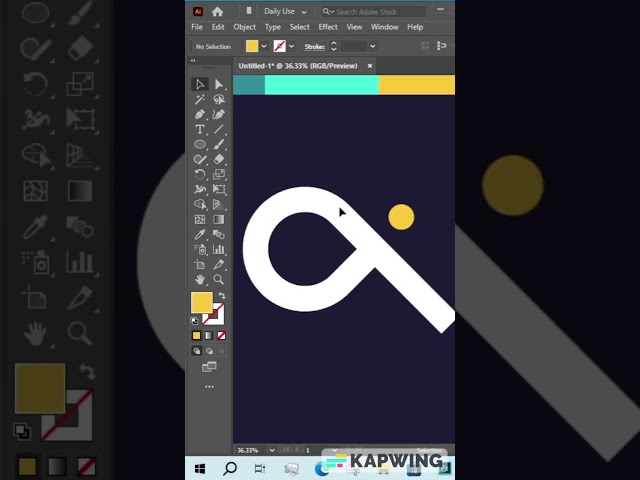Screen dimensions: 640x480
Task: Select the Rotate tool
Action: point(200,175)
